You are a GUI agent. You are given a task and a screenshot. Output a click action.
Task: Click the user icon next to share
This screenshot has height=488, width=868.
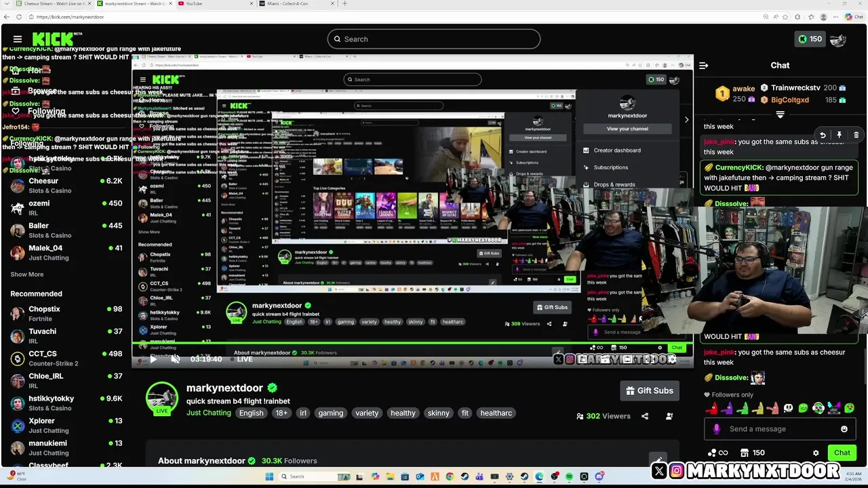669,416
